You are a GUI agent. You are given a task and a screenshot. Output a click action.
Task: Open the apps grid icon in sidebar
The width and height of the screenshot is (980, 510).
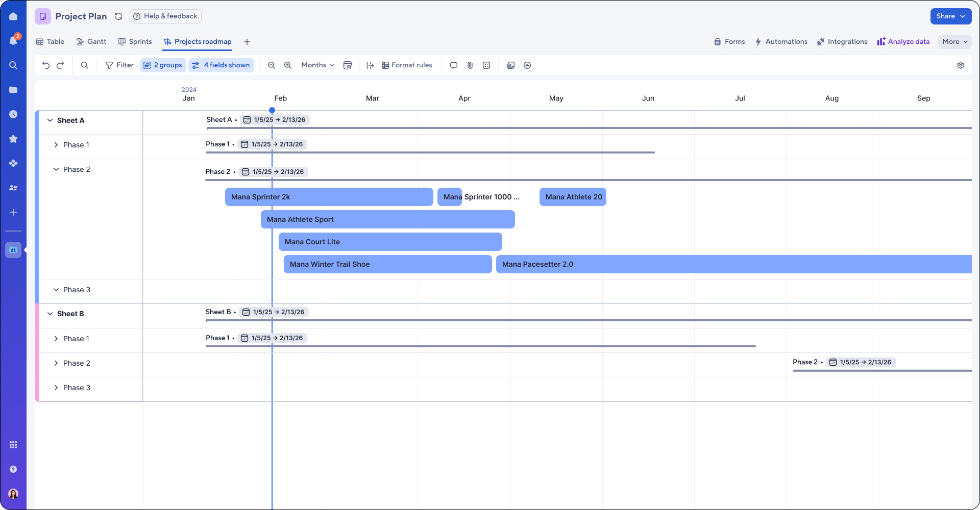click(x=13, y=445)
